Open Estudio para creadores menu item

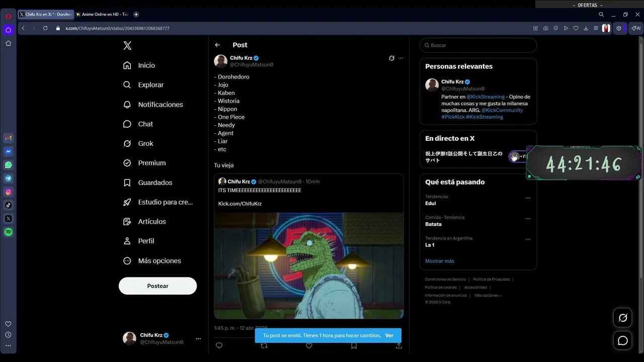(158, 202)
